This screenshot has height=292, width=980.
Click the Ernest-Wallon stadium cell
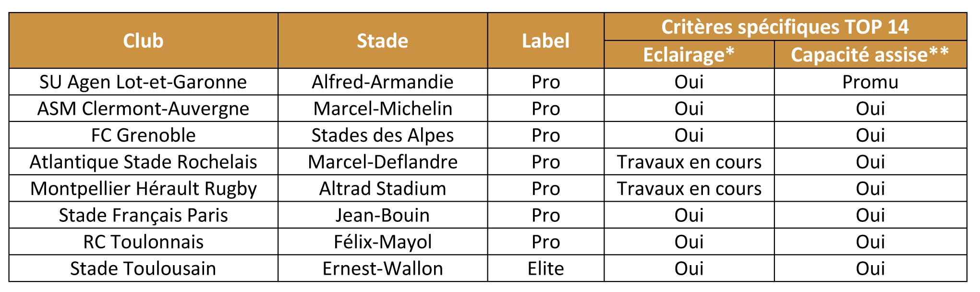[x=382, y=268]
